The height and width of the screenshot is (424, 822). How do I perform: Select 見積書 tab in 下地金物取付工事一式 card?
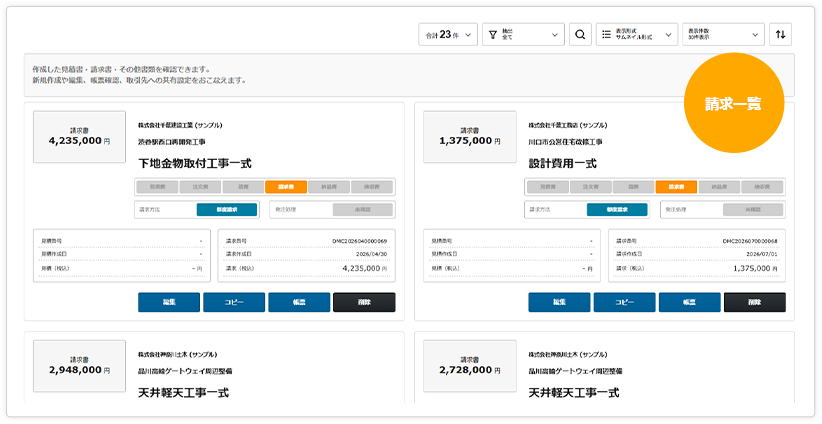[x=157, y=187]
